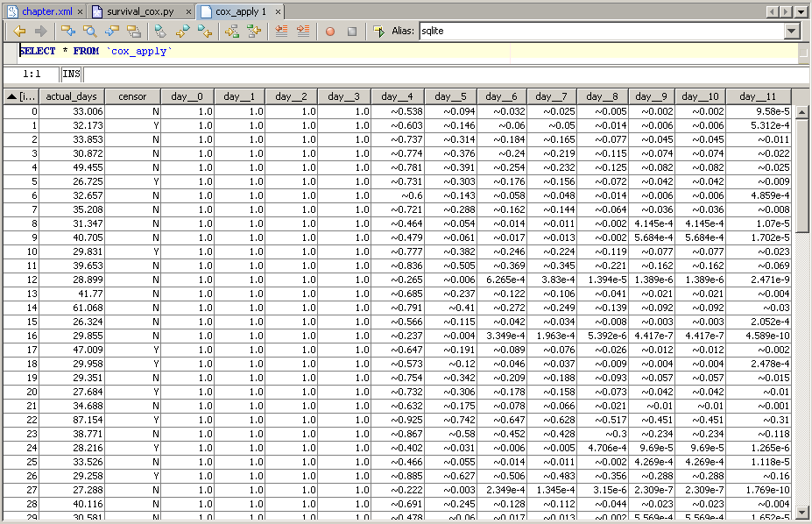Select the day__9 cell 4.145e-4
This screenshot has width=812, height=524.
652,223
